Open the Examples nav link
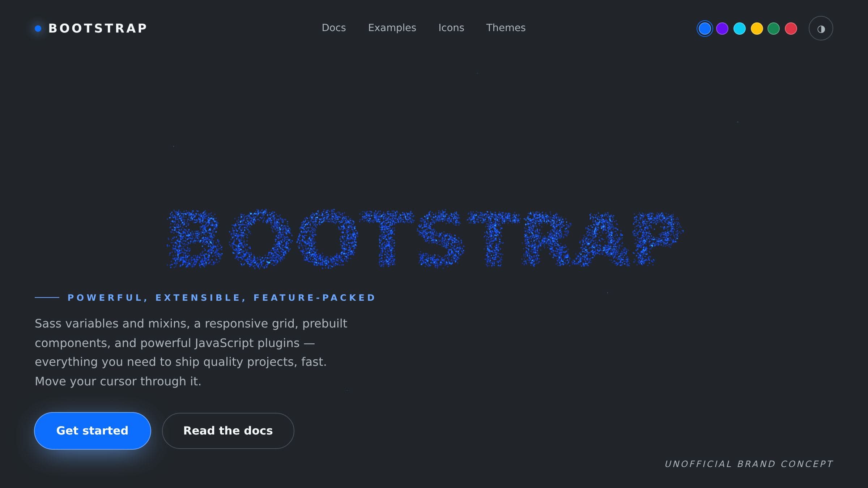Image resolution: width=868 pixels, height=488 pixels. point(392,28)
